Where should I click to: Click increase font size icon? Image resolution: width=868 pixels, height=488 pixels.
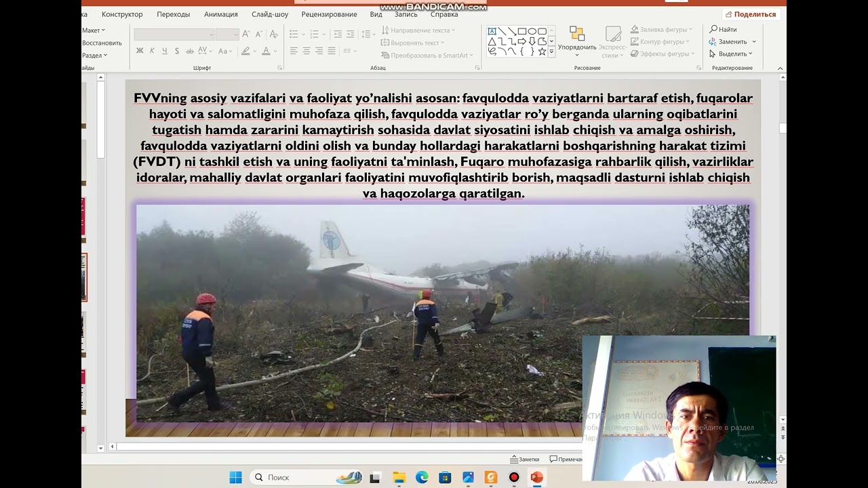coord(246,34)
